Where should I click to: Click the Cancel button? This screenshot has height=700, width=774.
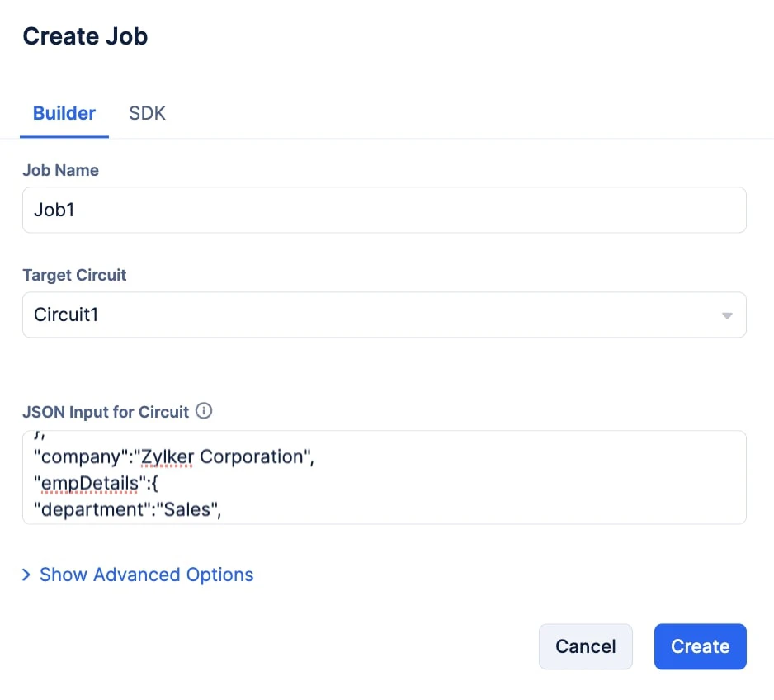click(585, 646)
